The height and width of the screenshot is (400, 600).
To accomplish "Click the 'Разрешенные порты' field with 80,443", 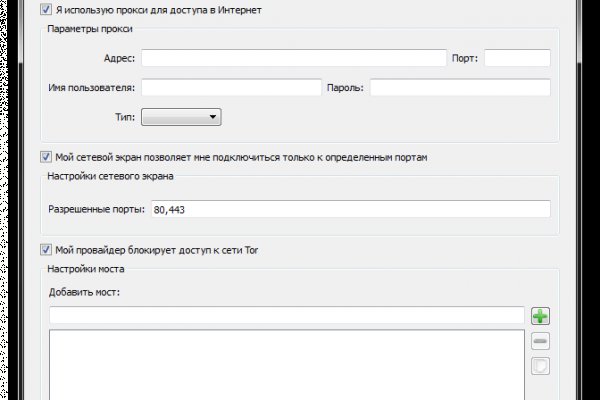I will click(349, 209).
